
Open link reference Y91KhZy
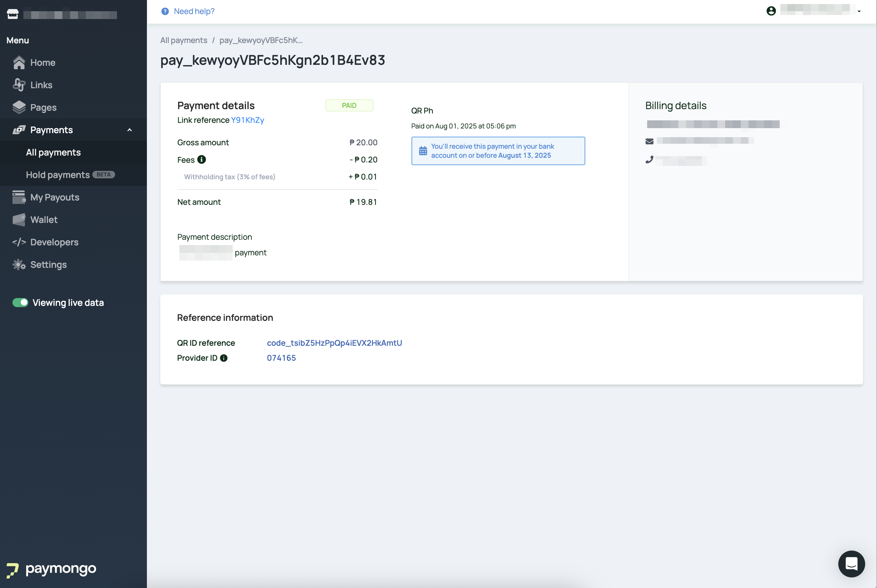click(248, 120)
